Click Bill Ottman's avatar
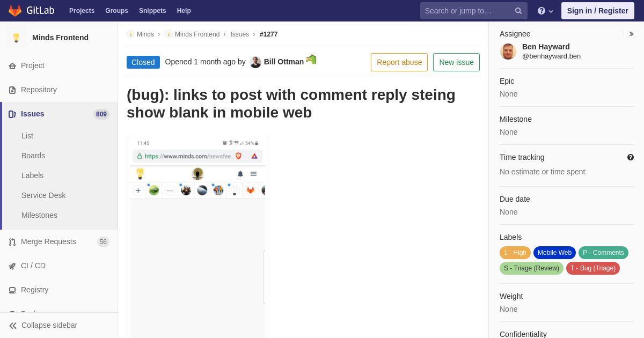Image resolution: width=644 pixels, height=338 pixels. [x=255, y=62]
